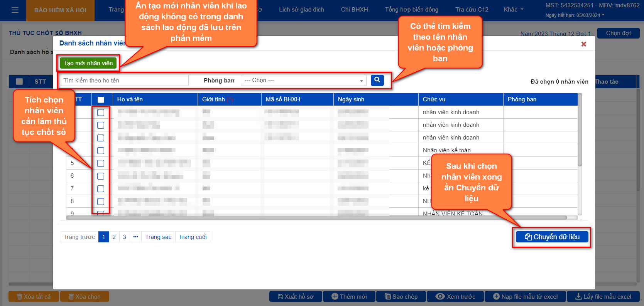Click the Tìm kiếm theo họ tên field
Screen dimensions: 644x306
pyautogui.click(x=124, y=81)
